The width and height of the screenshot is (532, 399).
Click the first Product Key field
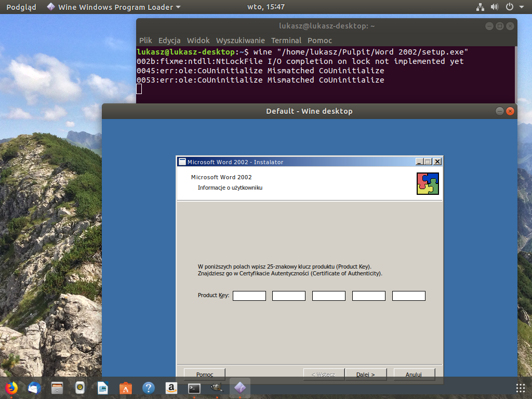point(249,296)
